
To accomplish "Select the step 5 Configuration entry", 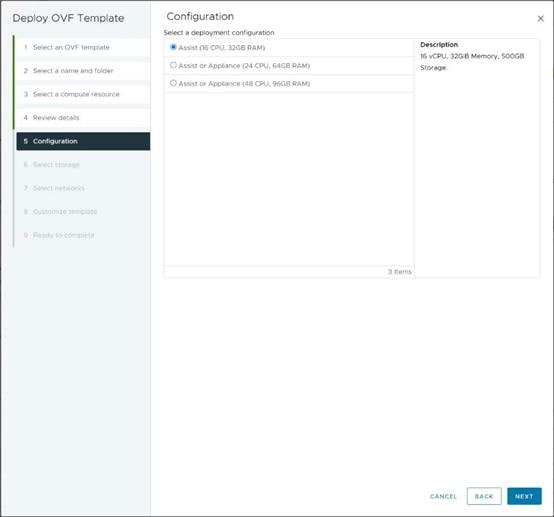I will (x=83, y=141).
